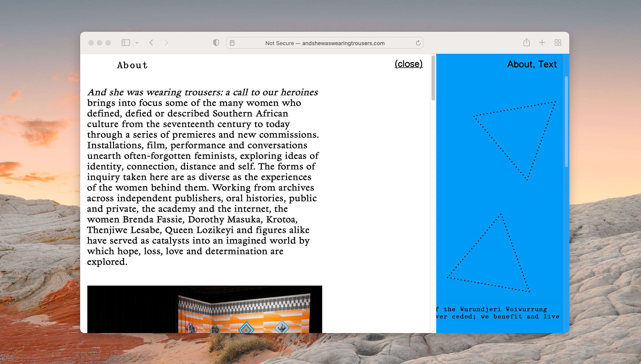Click the (close) link
641x364 pixels.
pyautogui.click(x=408, y=64)
